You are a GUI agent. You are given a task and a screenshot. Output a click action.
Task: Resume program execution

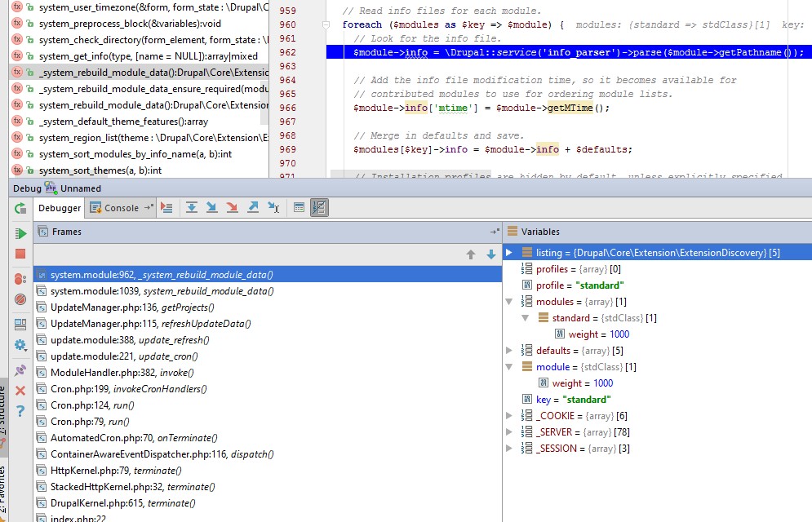click(20, 233)
